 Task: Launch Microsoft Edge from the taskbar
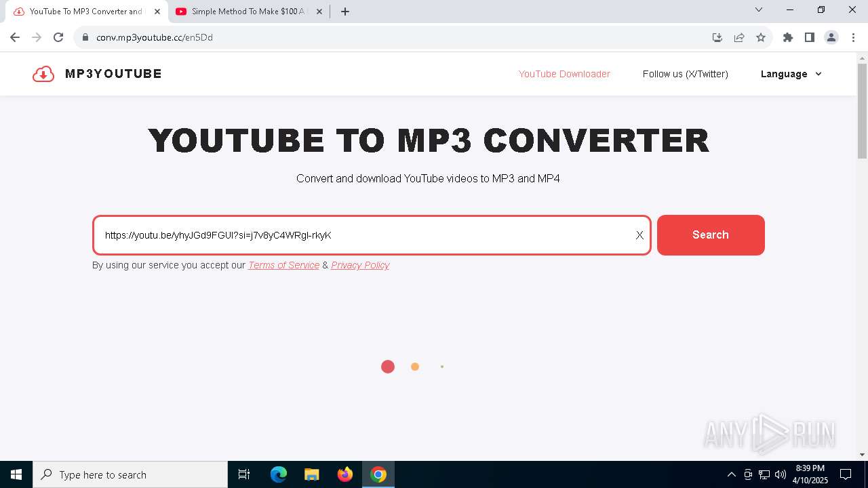click(279, 474)
